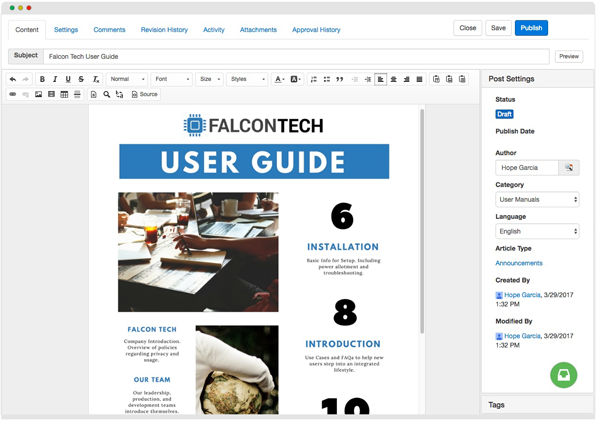
Task: Toggle bold text formatting
Action: 42,79
